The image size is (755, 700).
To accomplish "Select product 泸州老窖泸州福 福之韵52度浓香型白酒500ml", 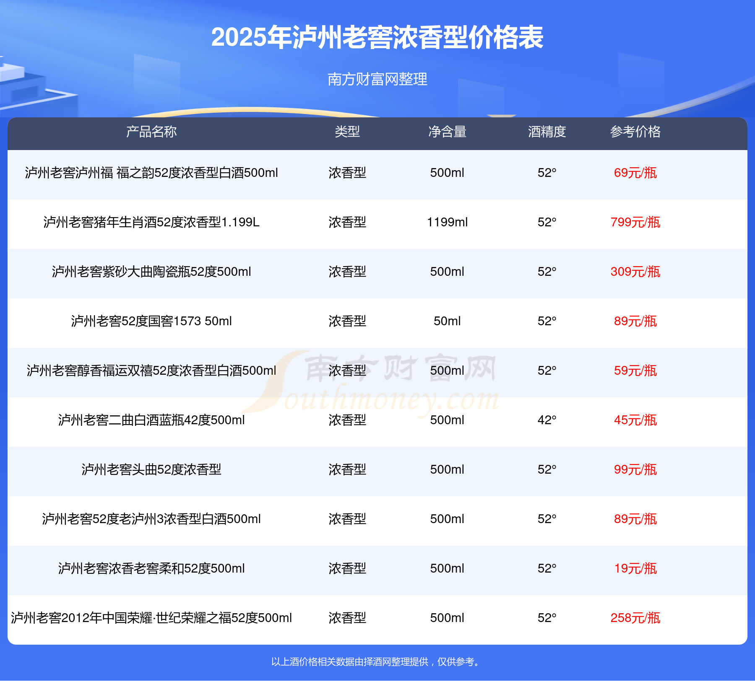I will coord(151,173).
